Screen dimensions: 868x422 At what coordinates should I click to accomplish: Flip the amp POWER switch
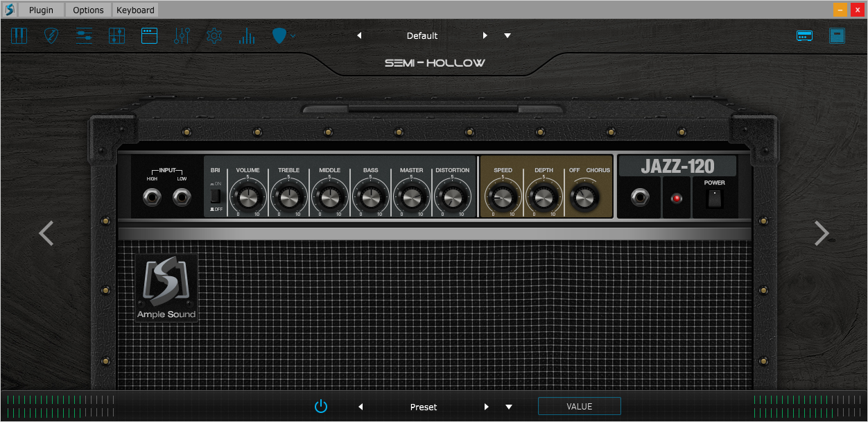714,199
